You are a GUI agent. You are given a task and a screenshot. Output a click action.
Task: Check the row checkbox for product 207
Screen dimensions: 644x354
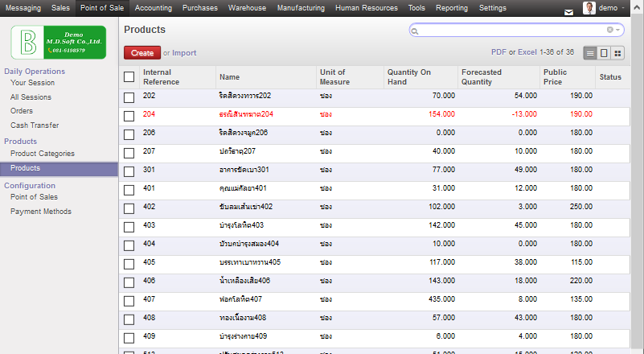(x=129, y=153)
